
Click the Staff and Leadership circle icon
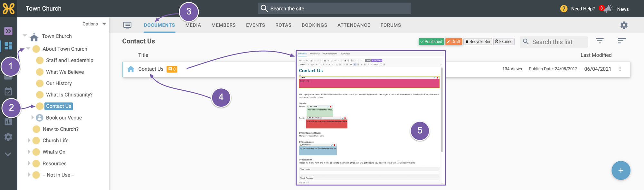click(x=40, y=60)
